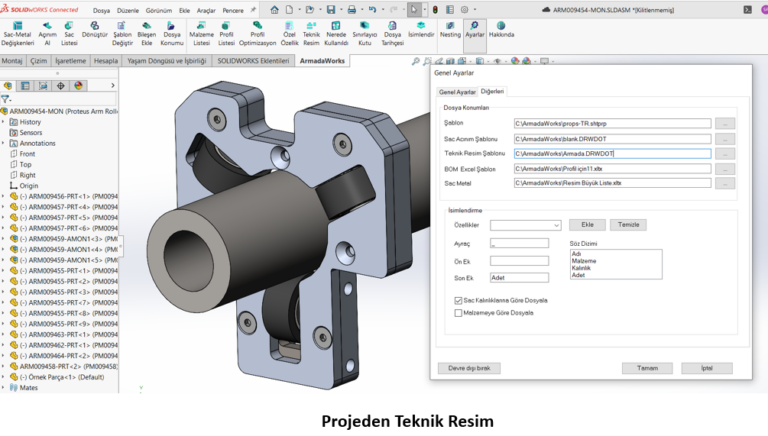This screenshot has width=768, height=436.
Task: Switch to the Genel Ayarlar tab
Action: (x=458, y=91)
